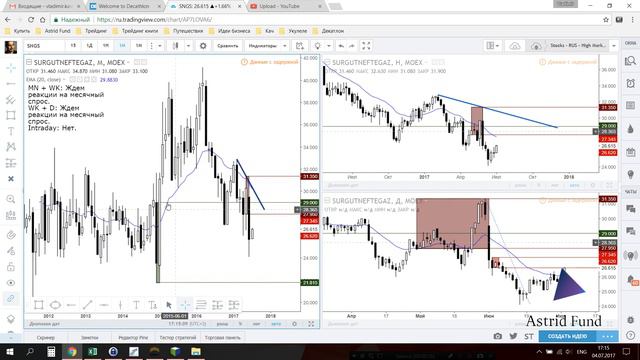Toggle hide all drawings eye icon
The width and height of the screenshot is (640, 360).
[11, 283]
